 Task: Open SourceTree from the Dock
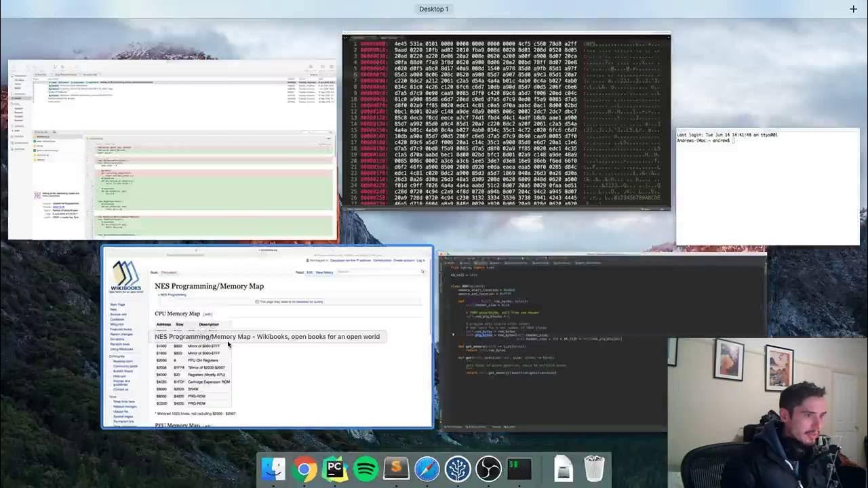click(x=458, y=469)
